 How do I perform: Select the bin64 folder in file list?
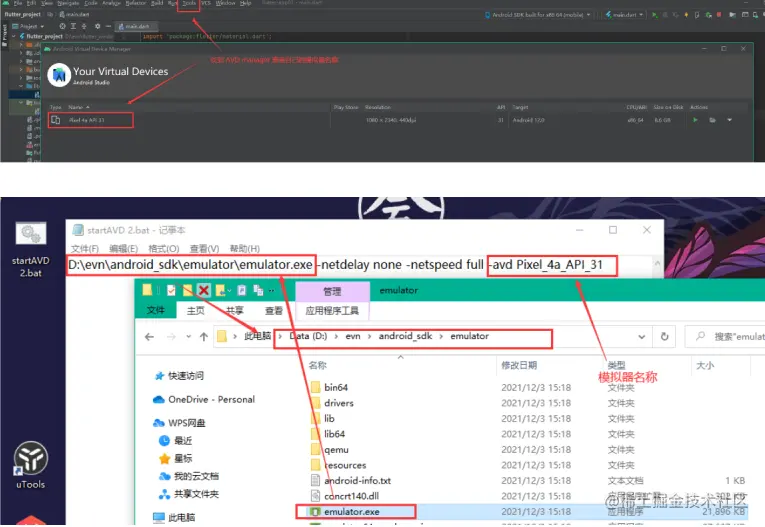click(x=329, y=387)
